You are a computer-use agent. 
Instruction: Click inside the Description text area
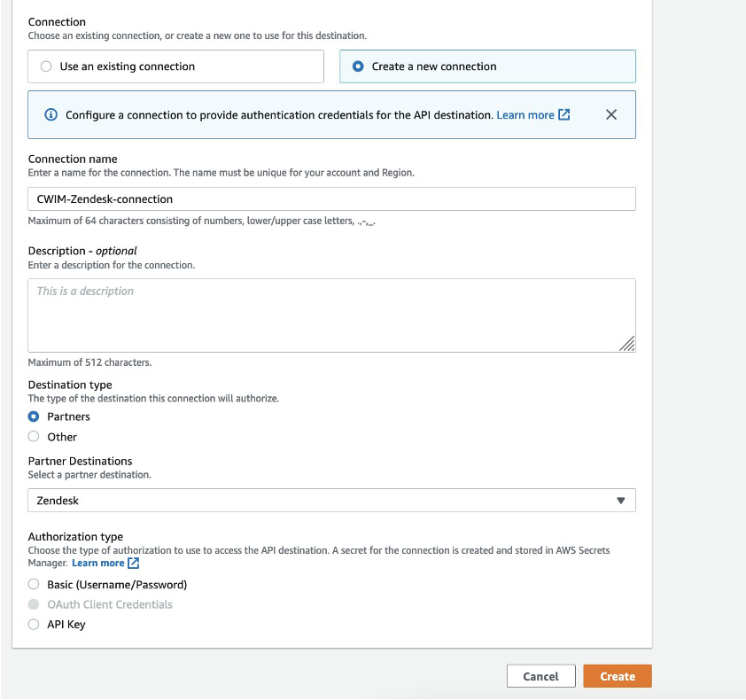click(x=331, y=315)
